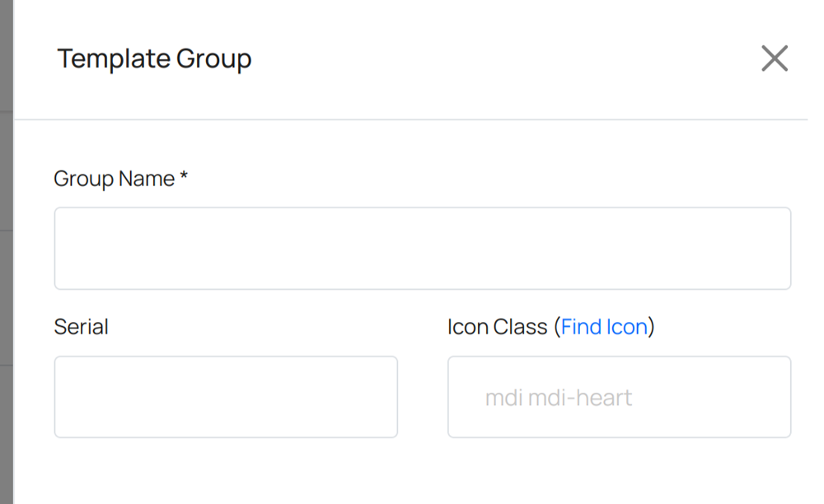Follow the blue Find Icon hyperlink
824x504 pixels.
pyautogui.click(x=604, y=327)
